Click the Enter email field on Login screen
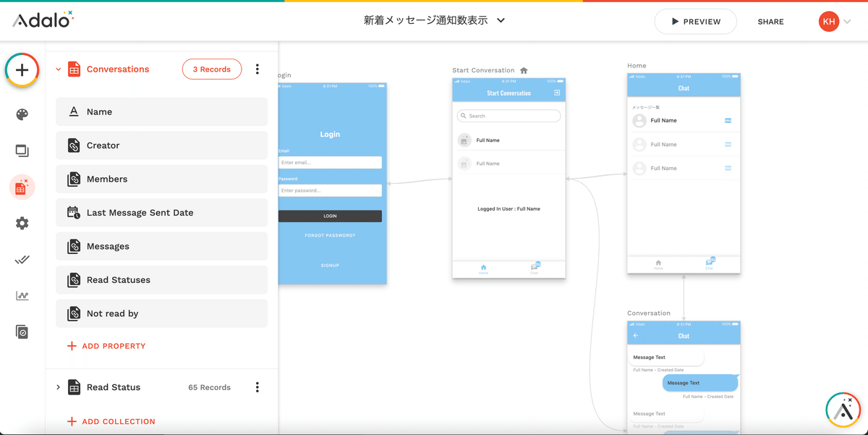868x435 pixels. [x=330, y=163]
